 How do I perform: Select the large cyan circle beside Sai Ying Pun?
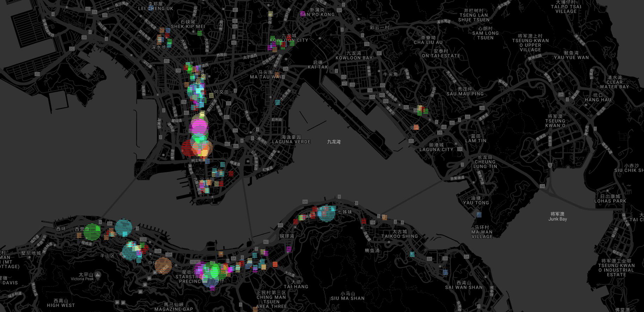tap(123, 227)
